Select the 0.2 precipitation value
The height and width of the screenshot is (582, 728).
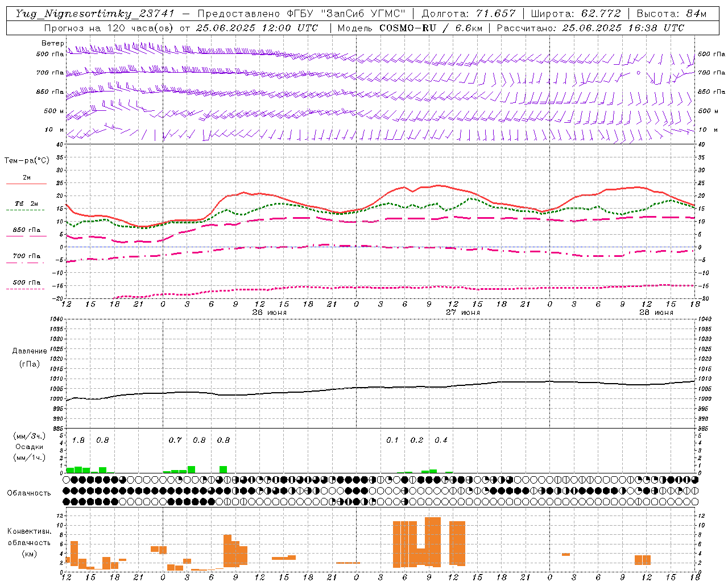(417, 440)
